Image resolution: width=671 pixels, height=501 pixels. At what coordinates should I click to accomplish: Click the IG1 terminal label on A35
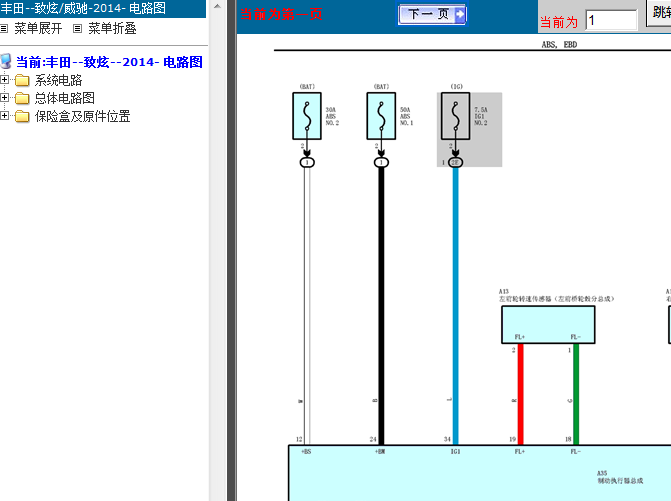point(455,452)
